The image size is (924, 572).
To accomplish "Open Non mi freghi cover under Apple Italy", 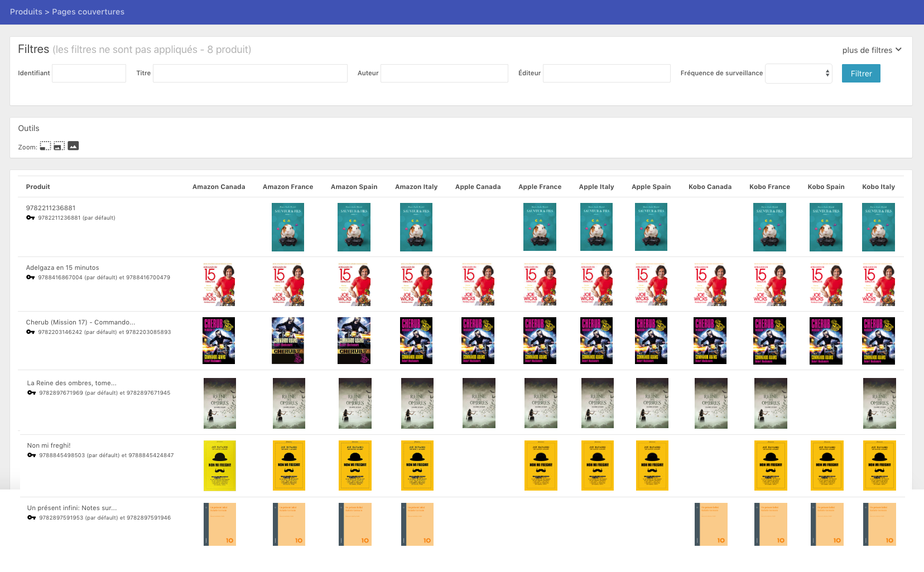I will click(x=598, y=466).
